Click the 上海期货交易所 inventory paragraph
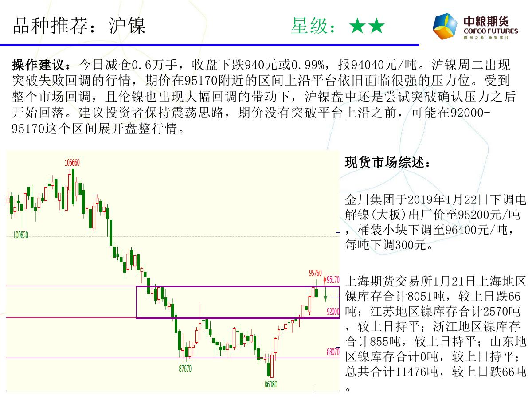The height and width of the screenshot is (399, 532). [x=435, y=332]
